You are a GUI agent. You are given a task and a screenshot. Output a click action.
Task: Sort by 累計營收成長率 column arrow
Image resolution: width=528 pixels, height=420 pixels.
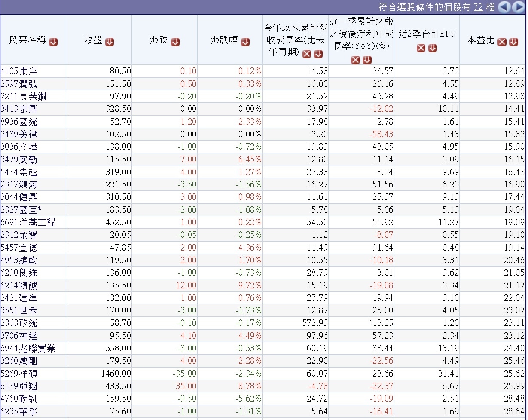coord(318,54)
